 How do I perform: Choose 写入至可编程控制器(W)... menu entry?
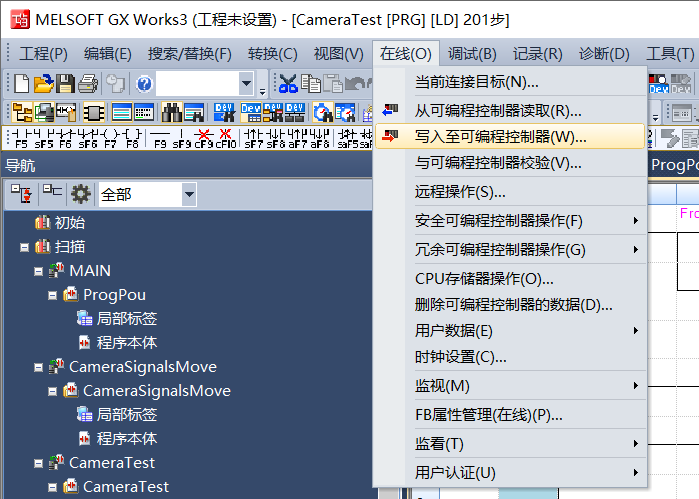[x=510, y=136]
